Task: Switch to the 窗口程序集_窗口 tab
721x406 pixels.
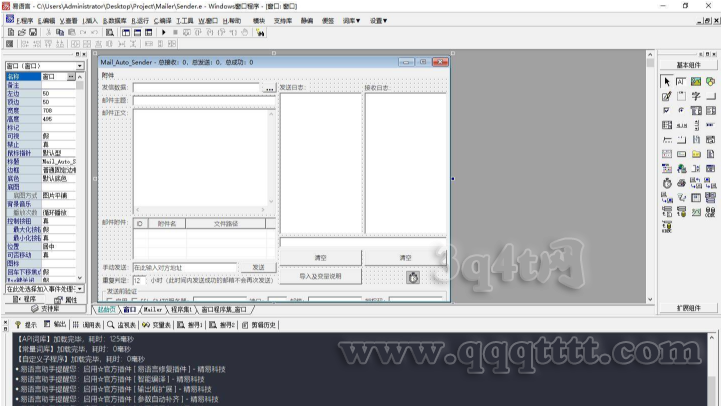Action: click(x=224, y=309)
